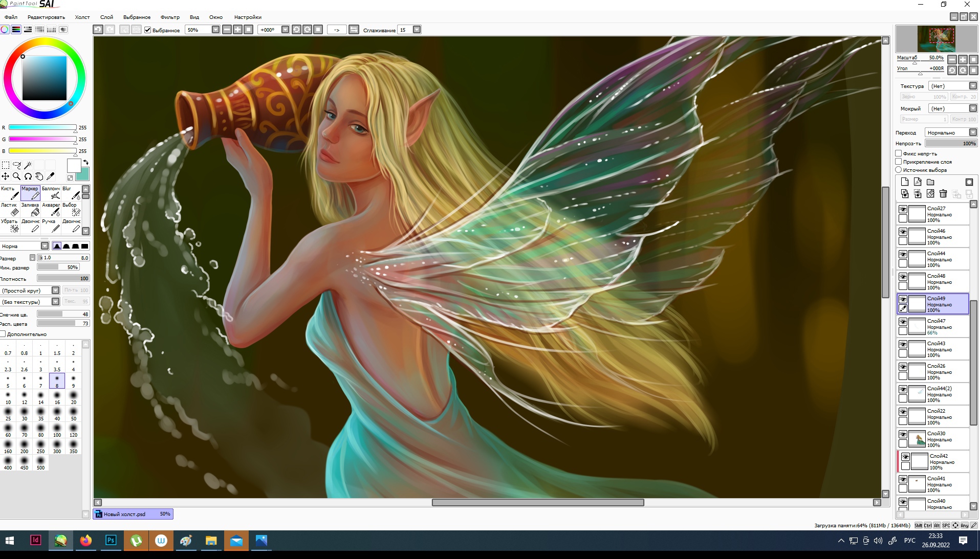Image resolution: width=980 pixels, height=559 pixels.
Task: Click the -> button in toolbar
Action: 337,30
